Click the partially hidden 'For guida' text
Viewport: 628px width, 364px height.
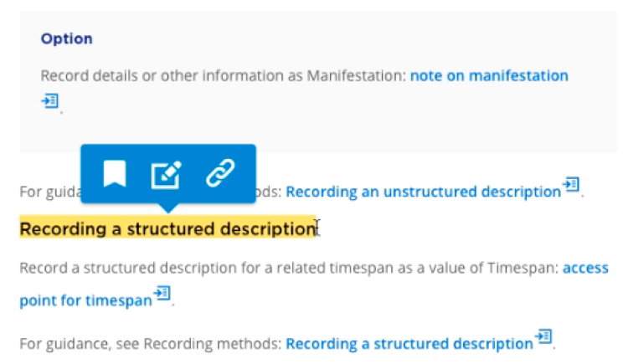pyautogui.click(x=48, y=192)
